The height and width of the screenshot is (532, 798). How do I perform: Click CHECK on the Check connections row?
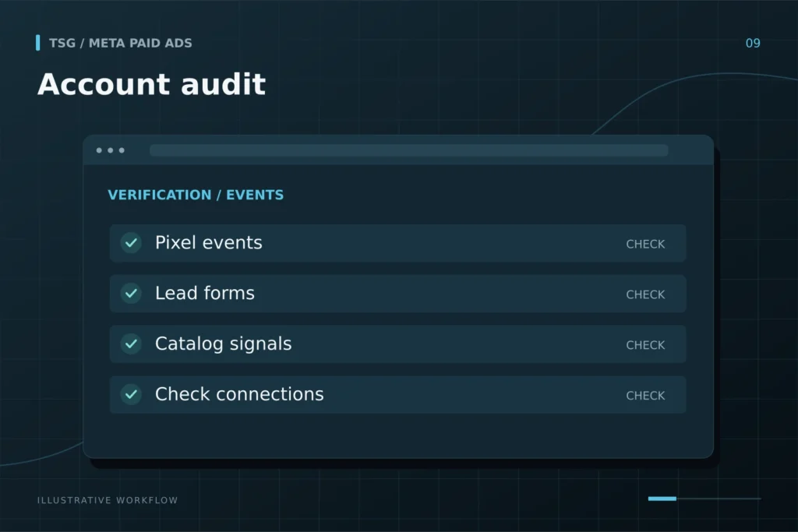click(645, 395)
